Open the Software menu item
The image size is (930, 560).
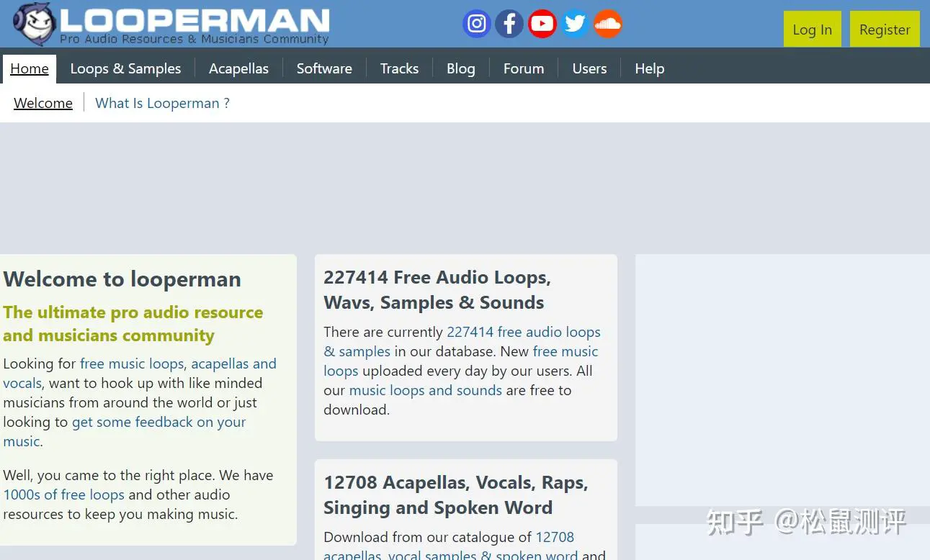click(324, 68)
